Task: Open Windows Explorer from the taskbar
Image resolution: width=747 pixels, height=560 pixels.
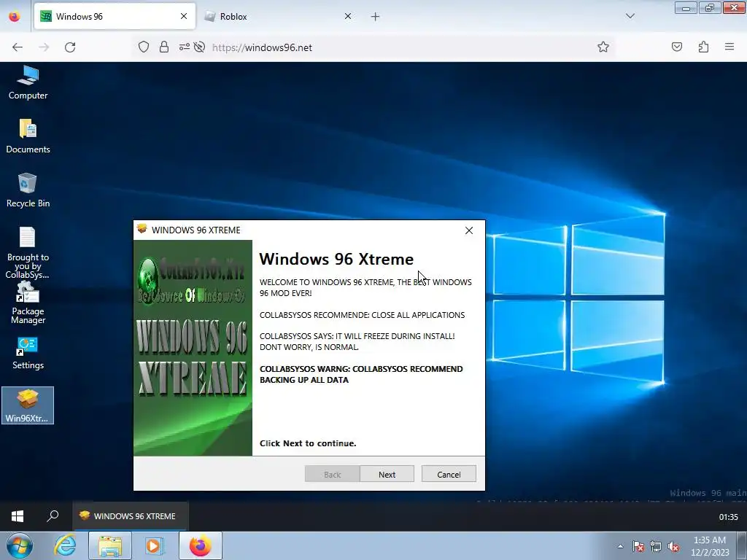Action: (110, 545)
